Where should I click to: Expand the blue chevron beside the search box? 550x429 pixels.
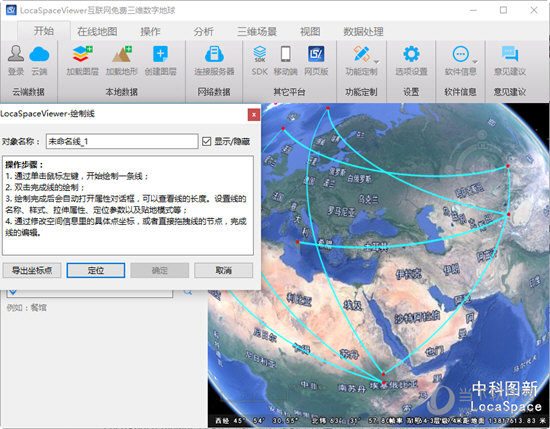[x=13, y=292]
